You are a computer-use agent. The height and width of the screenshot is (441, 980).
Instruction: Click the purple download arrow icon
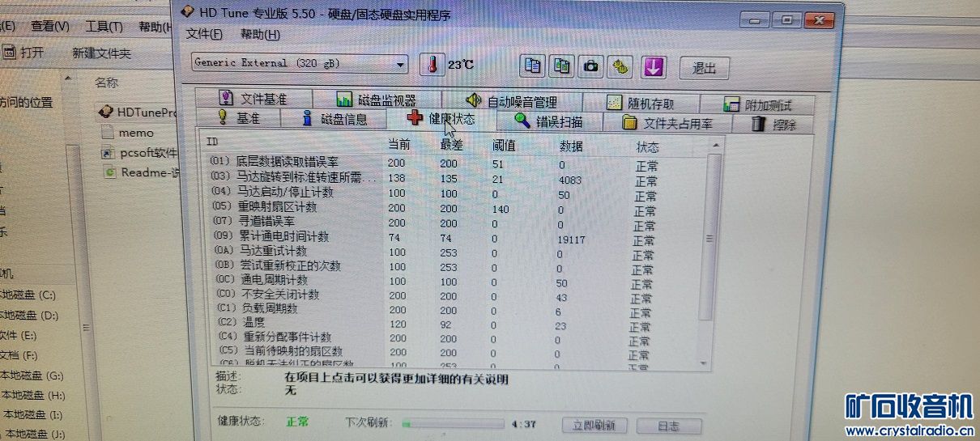pos(654,67)
